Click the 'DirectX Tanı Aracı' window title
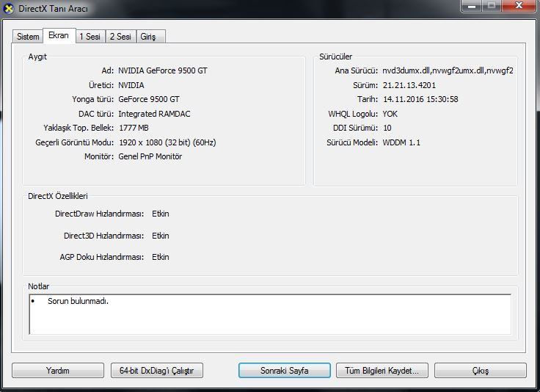Screen dimensions: 540x392 pyautogui.click(x=53, y=9)
